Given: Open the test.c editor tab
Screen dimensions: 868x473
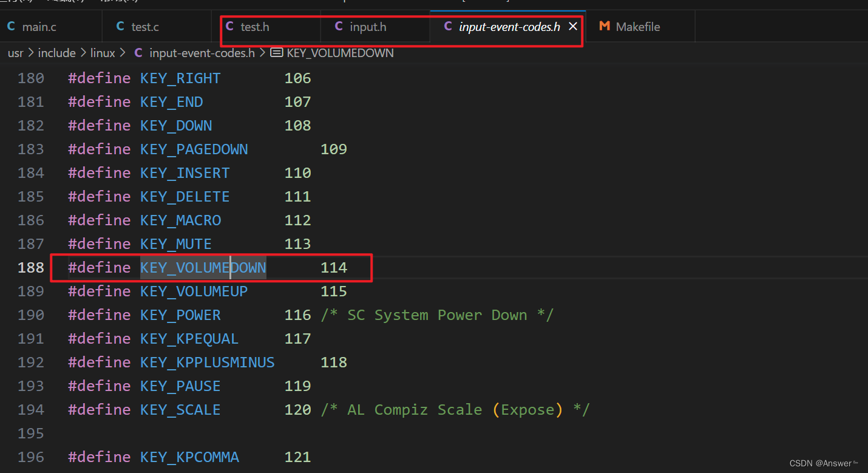Looking at the screenshot, I should coord(157,27).
